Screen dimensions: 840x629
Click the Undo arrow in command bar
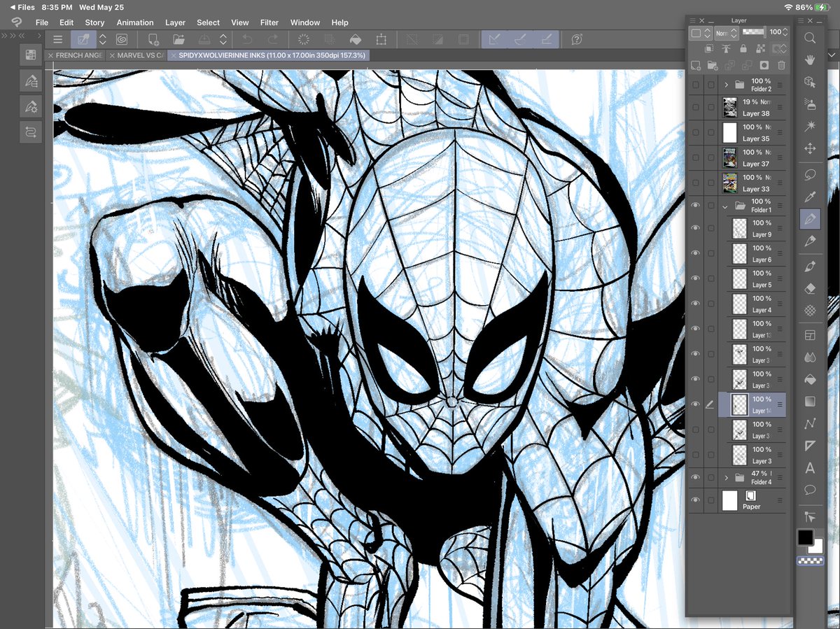246,40
